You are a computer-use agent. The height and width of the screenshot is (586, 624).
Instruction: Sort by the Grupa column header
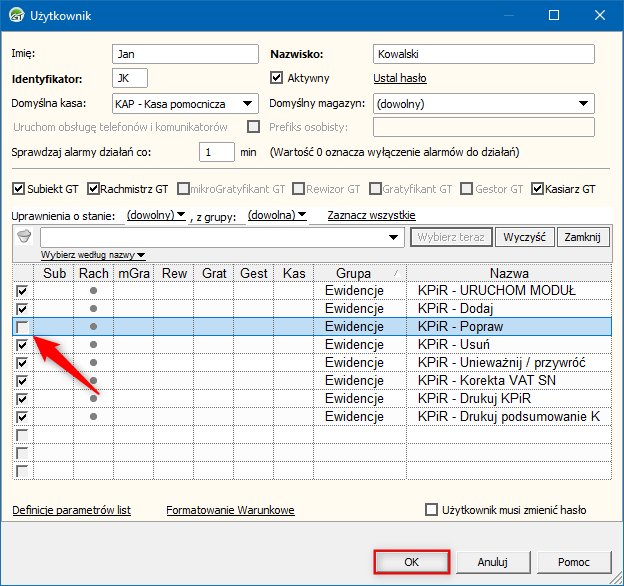coord(354,273)
